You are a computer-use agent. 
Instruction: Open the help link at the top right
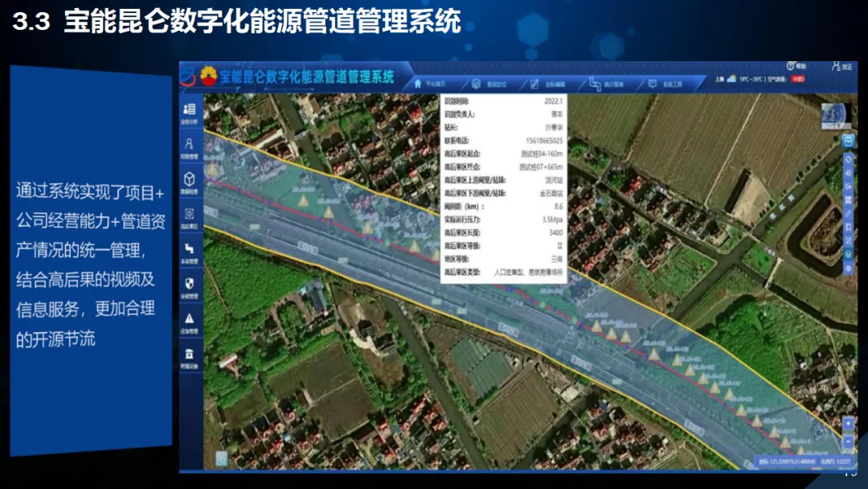click(x=796, y=66)
